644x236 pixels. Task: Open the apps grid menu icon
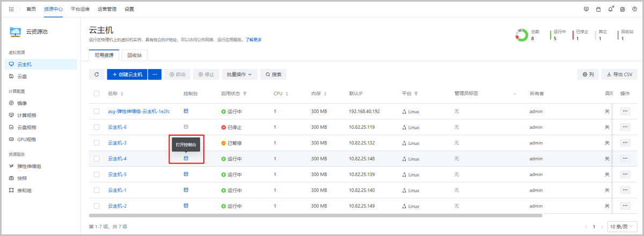(x=12, y=9)
